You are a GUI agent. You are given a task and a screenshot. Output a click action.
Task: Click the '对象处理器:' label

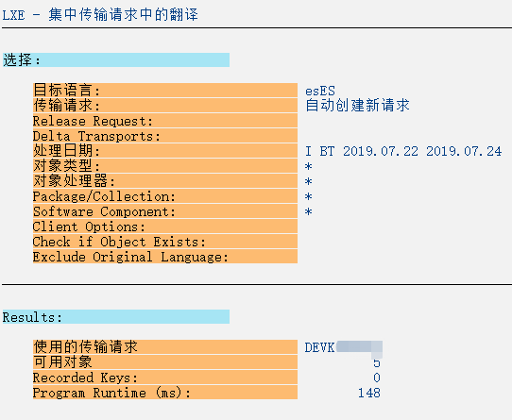pos(165,181)
